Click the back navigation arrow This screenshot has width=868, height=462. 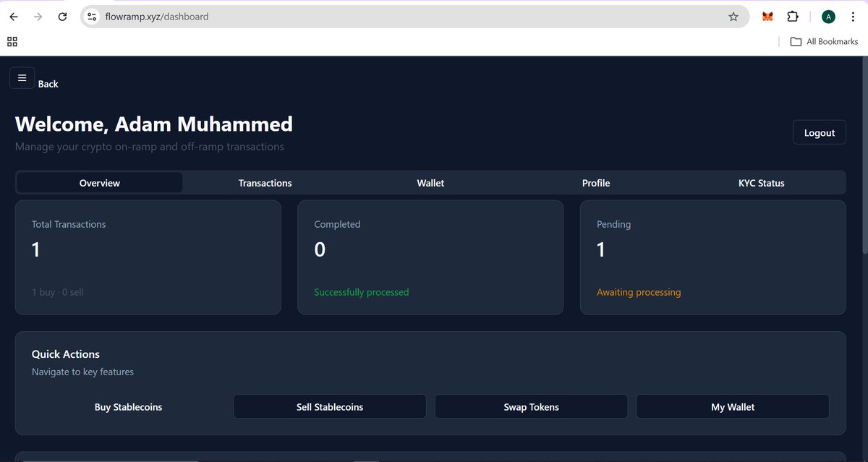pos(13,16)
